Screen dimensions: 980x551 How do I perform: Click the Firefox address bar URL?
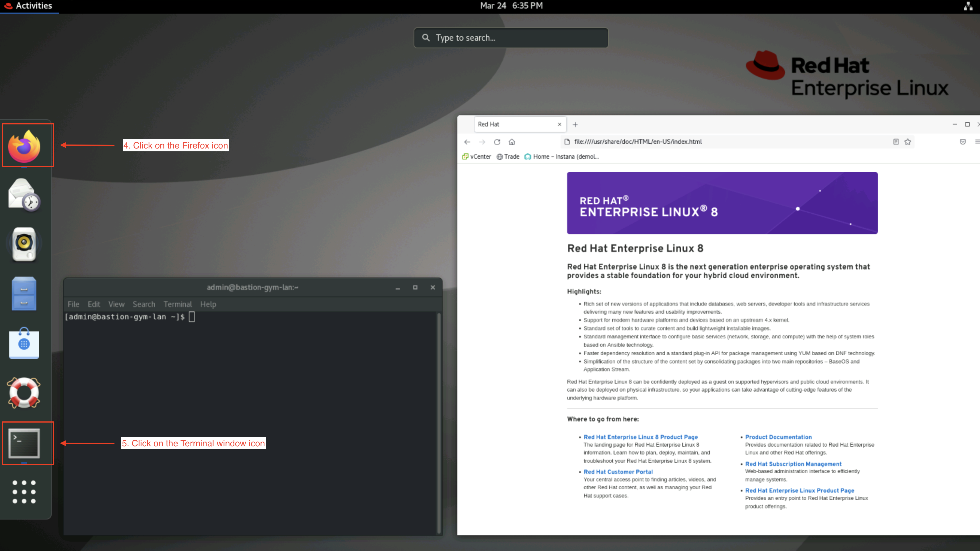click(638, 141)
